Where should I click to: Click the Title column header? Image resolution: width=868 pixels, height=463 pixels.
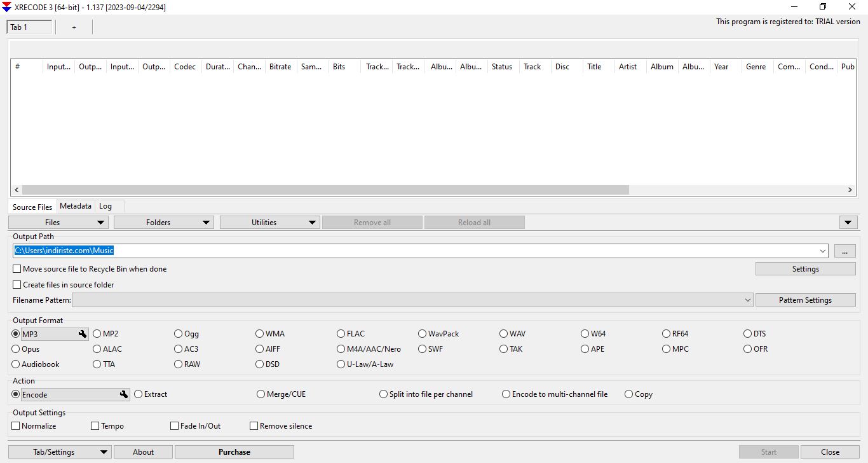point(599,67)
